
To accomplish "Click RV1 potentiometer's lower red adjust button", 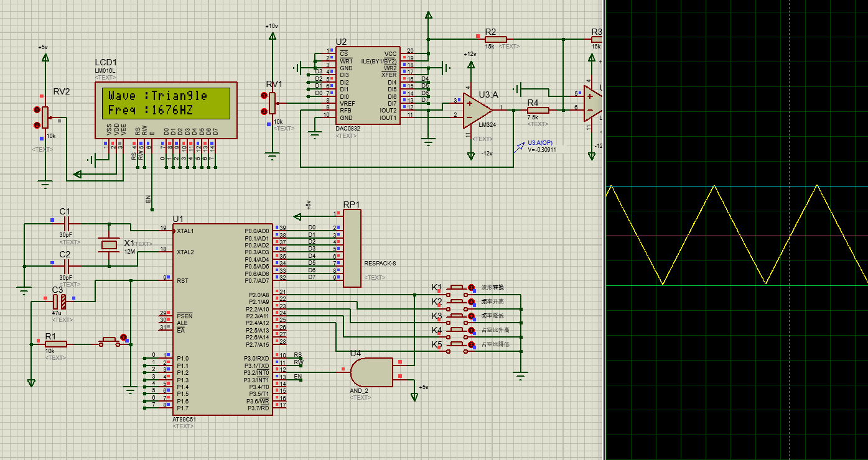I will coord(264,111).
